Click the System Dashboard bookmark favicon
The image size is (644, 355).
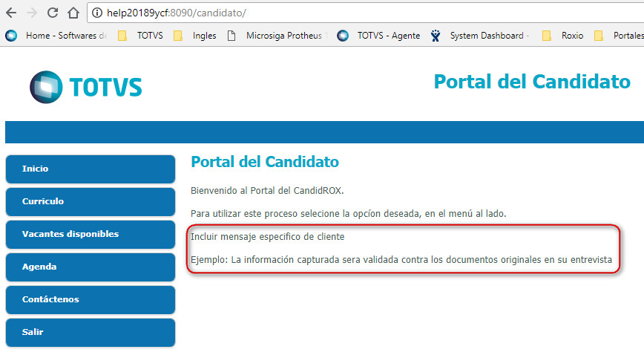436,36
